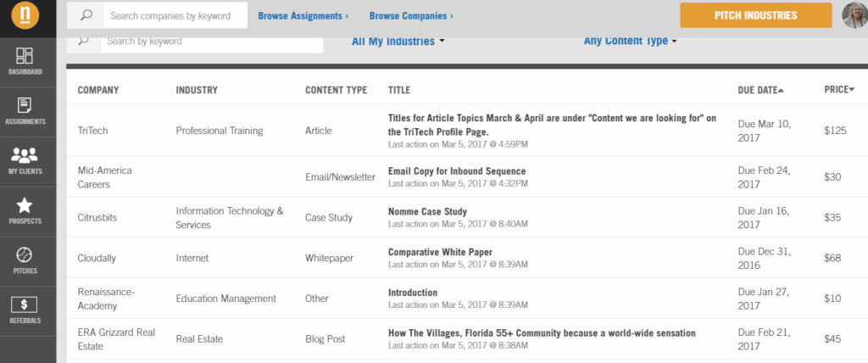
Task: Open the Pitches section
Action: tap(25, 260)
